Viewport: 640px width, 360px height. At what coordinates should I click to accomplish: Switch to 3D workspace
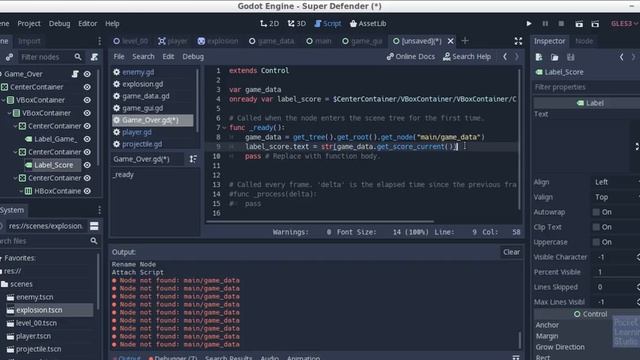click(297, 24)
